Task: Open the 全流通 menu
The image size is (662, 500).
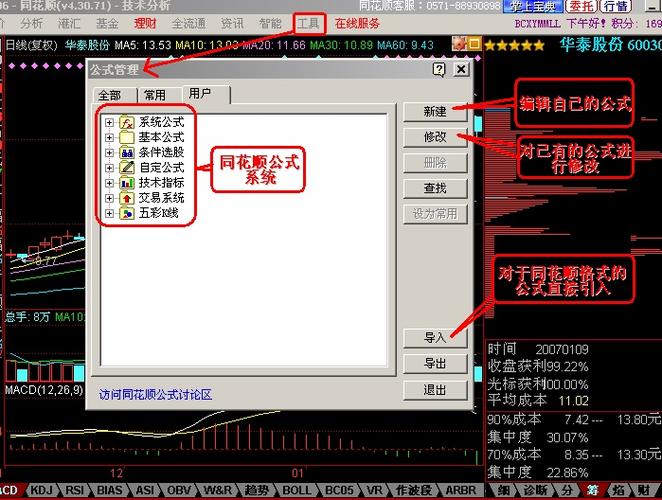Action: pos(189,23)
